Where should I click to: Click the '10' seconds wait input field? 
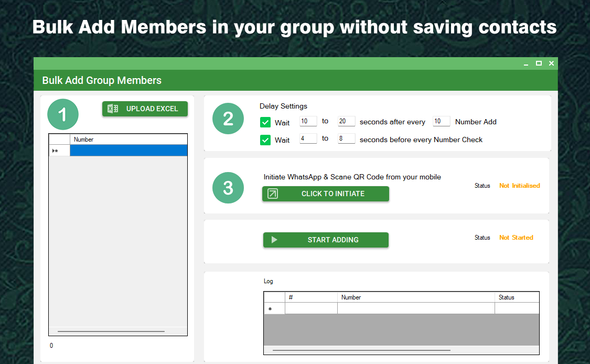(x=308, y=121)
